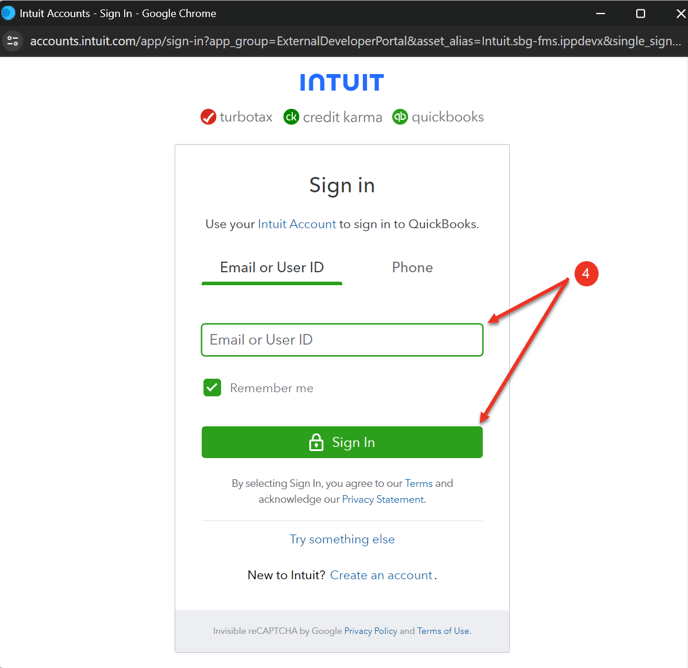688x668 pixels.
Task: Click the Remember me label text
Action: (x=272, y=388)
